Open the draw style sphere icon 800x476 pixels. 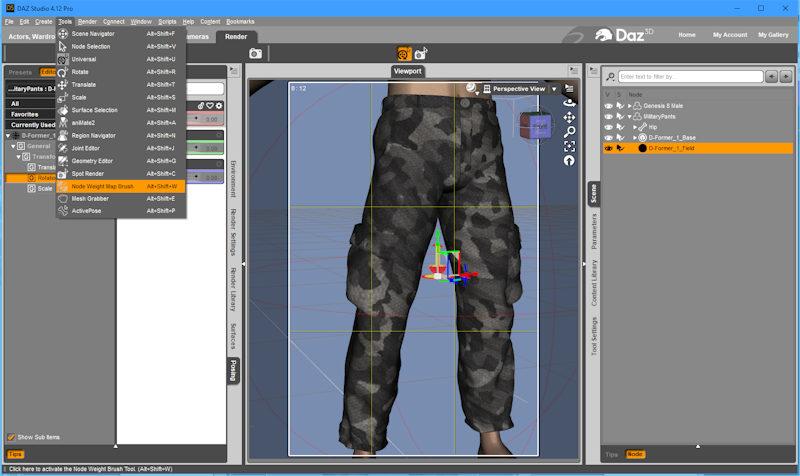471,88
